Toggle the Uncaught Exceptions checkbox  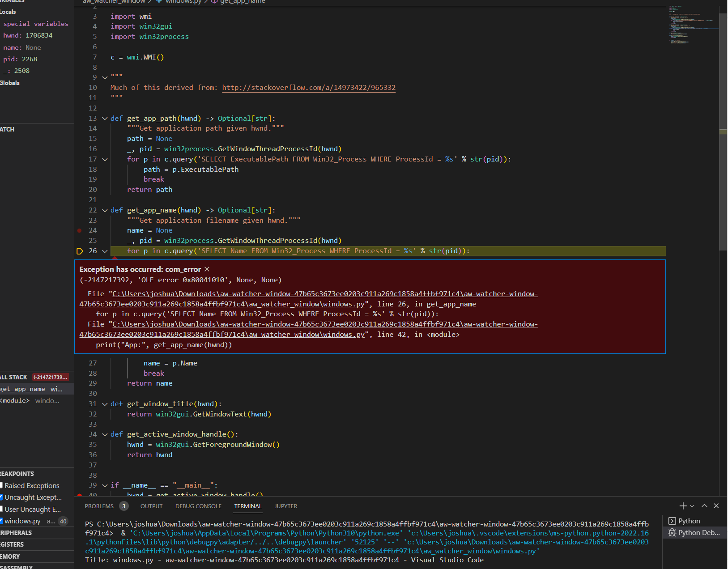coord(2,497)
